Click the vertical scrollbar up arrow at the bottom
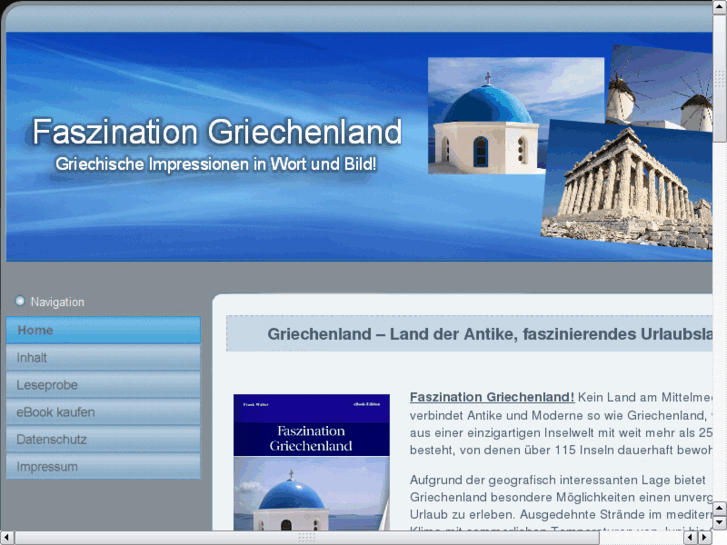The height and width of the screenshot is (545, 727). pos(720,507)
